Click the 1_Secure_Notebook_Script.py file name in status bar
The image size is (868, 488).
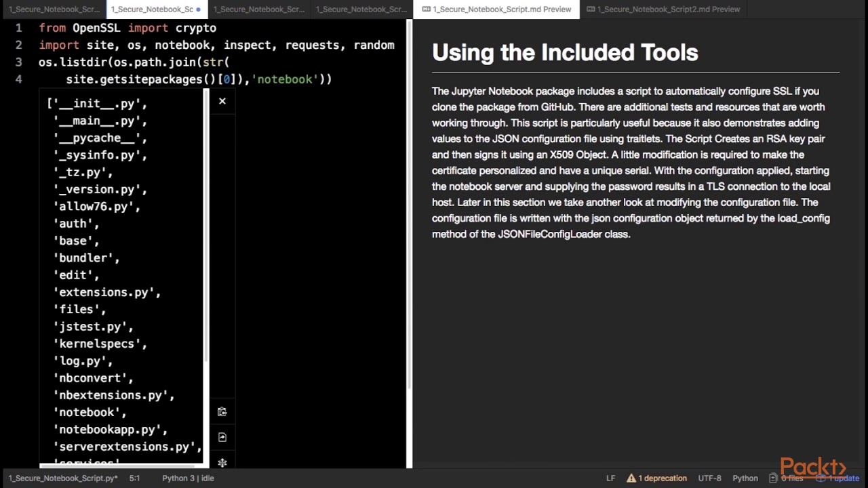pyautogui.click(x=63, y=478)
